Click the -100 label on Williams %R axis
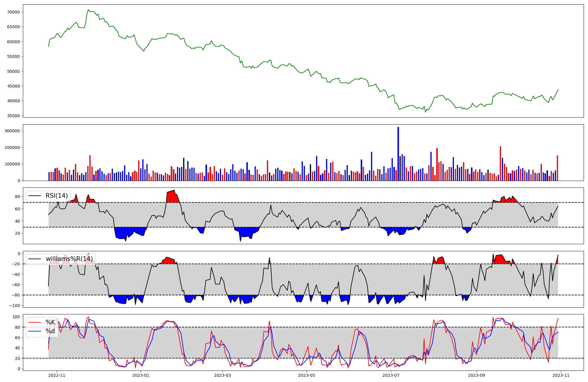Screen dimensions: 588x382 (x=14, y=306)
